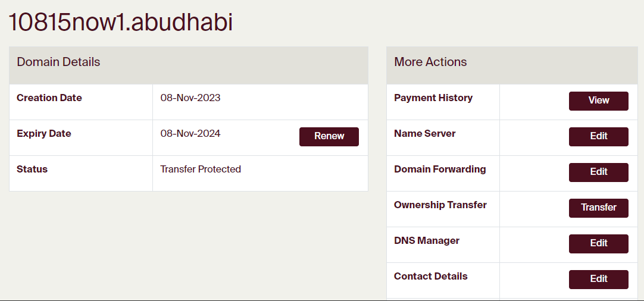This screenshot has height=301, width=644.
Task: Edit the Contact Details
Action: click(x=598, y=279)
